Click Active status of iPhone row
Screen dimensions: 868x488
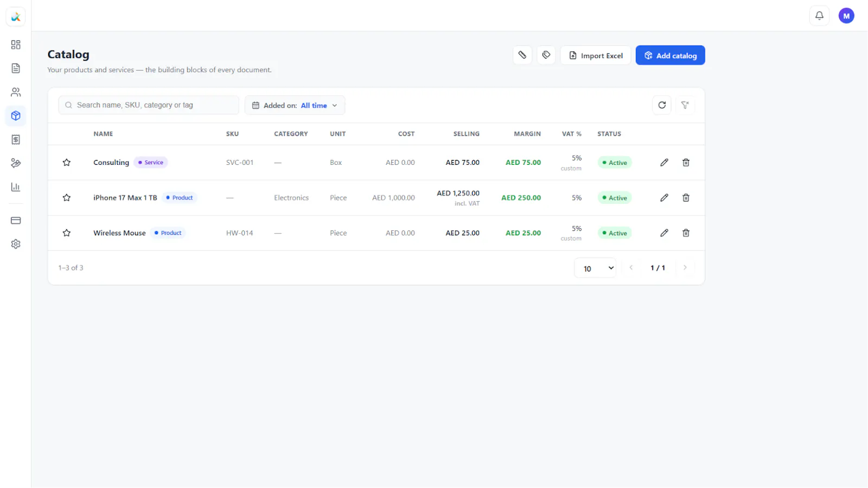[x=615, y=198]
